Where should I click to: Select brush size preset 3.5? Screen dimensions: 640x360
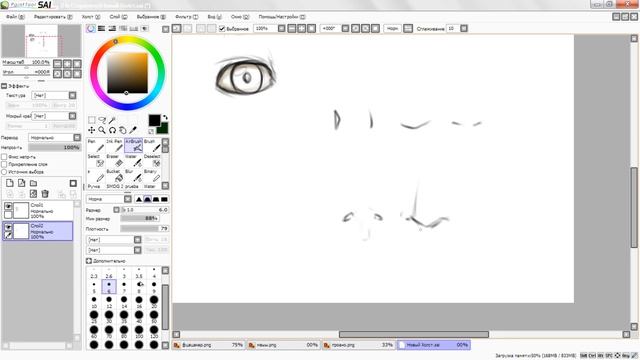139,273
